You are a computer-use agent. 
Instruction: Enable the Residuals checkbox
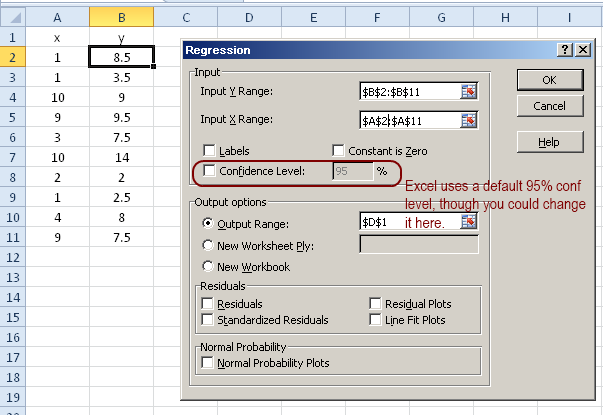coord(207,303)
